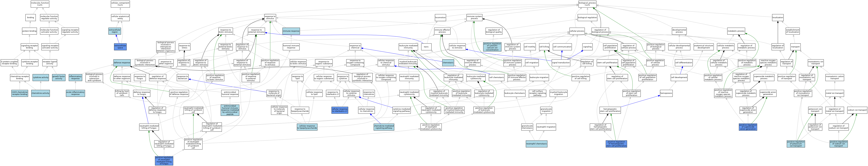
Task: Select the "G protein-coupled receptor binding" node
Action: (x=9, y=63)
